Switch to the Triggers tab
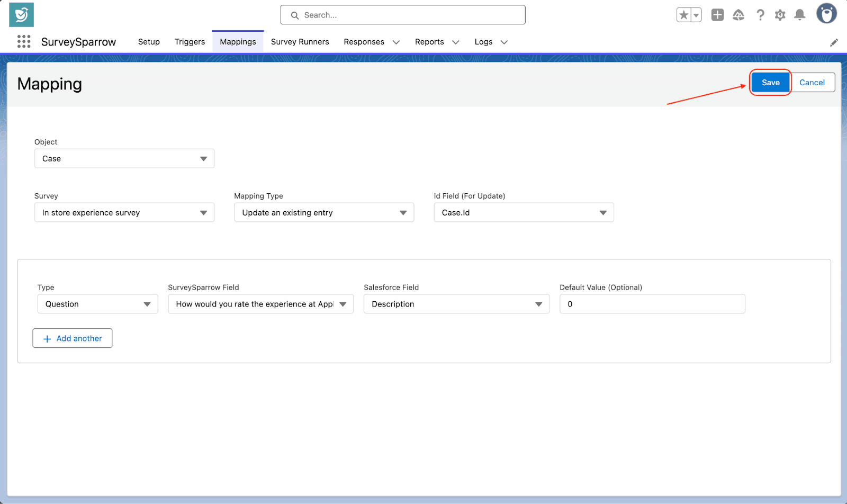Image resolution: width=847 pixels, height=504 pixels. pos(190,42)
